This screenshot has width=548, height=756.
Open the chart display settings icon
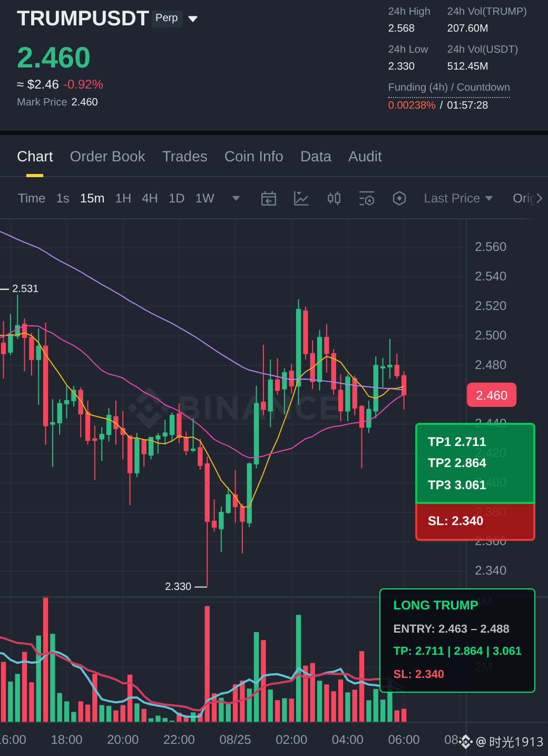click(367, 198)
